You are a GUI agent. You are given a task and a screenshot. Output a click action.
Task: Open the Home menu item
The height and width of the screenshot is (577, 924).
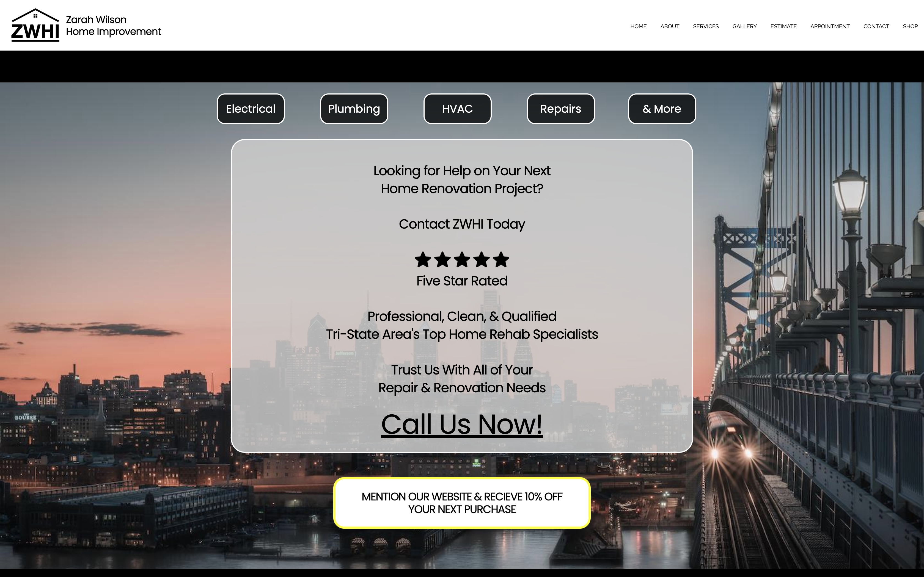(x=638, y=26)
